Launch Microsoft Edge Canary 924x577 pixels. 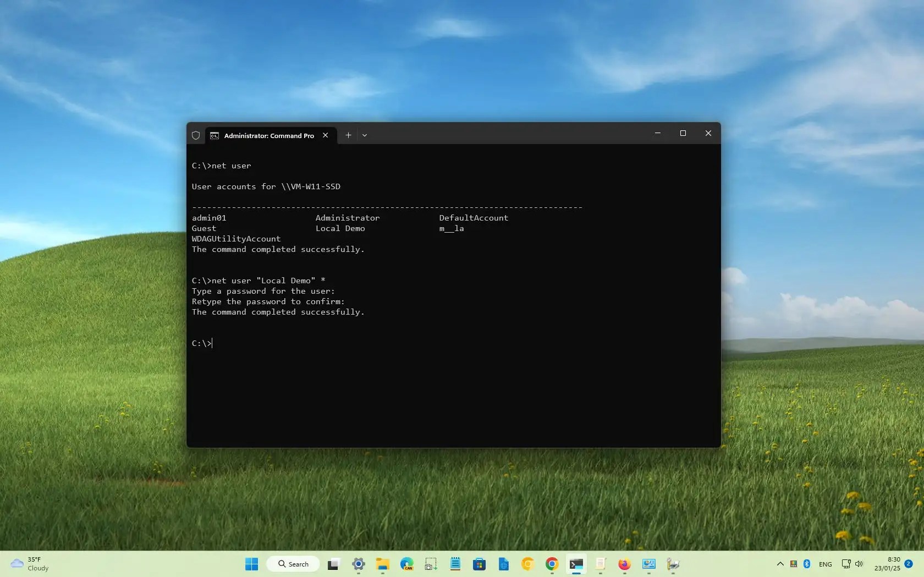click(x=406, y=564)
